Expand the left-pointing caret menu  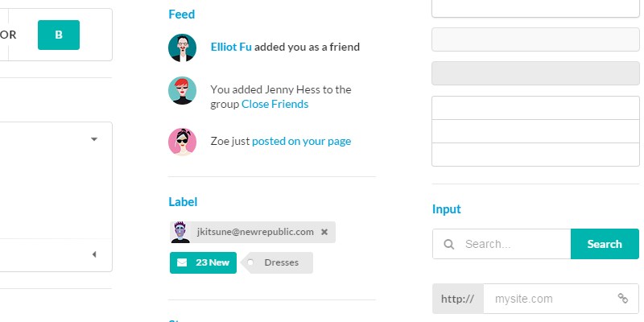(94, 254)
